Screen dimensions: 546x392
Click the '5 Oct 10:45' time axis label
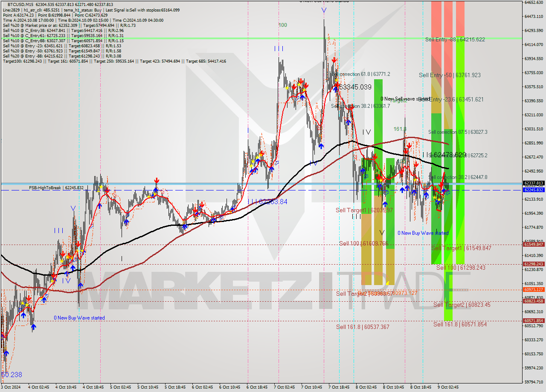pos(148,387)
